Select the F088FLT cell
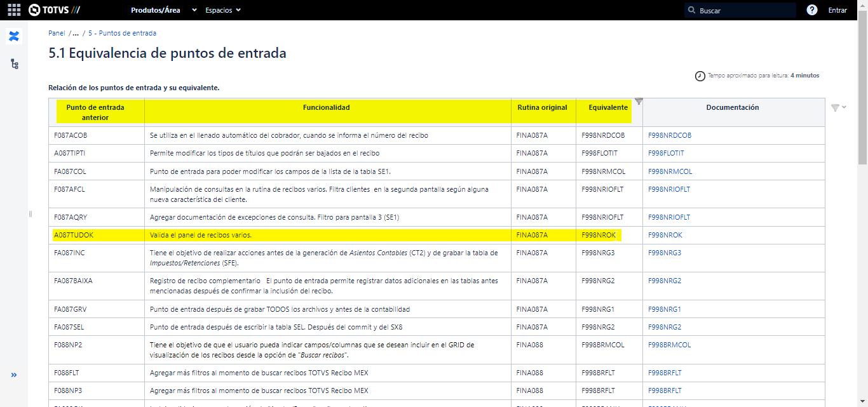This screenshot has height=407, width=868. click(97, 373)
